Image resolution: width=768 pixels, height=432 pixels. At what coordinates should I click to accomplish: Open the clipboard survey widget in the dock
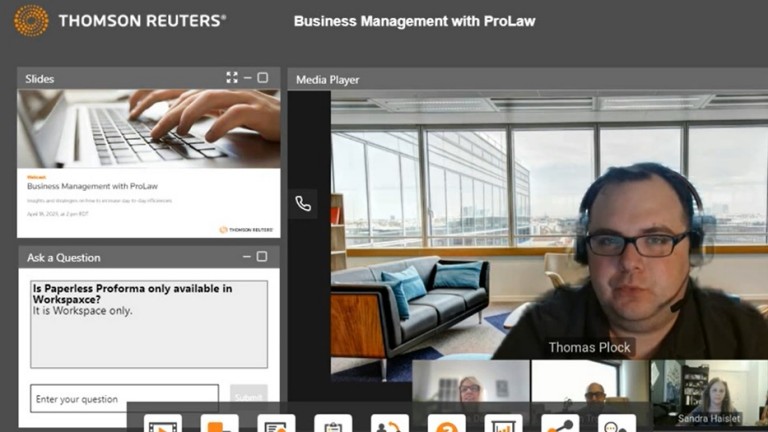pyautogui.click(x=333, y=424)
